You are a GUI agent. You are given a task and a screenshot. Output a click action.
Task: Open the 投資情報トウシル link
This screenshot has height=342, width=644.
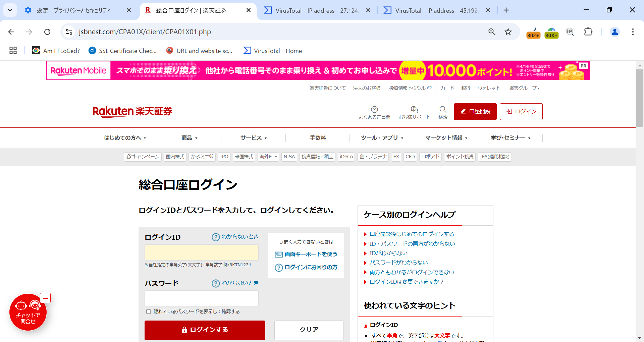(x=410, y=88)
